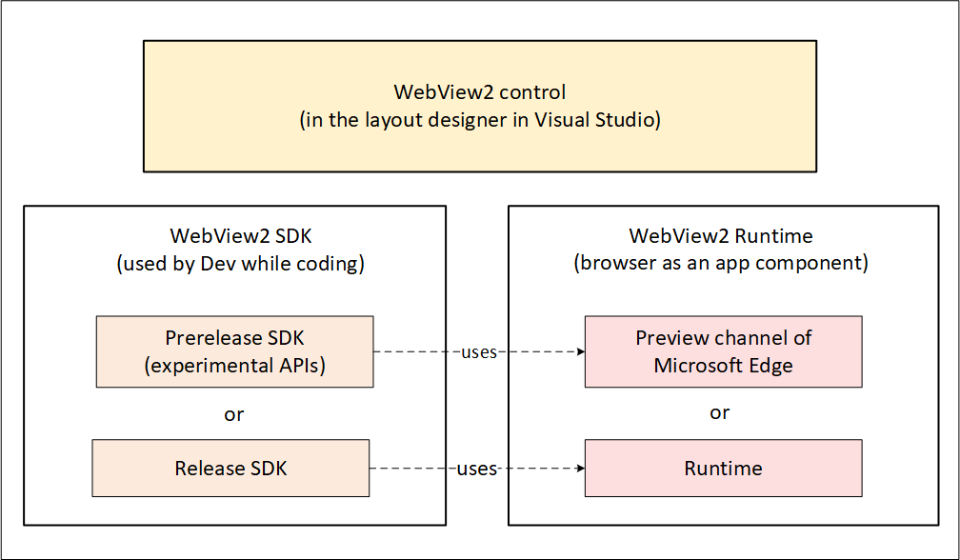Select the Prerelease SDK box

pos(234,352)
